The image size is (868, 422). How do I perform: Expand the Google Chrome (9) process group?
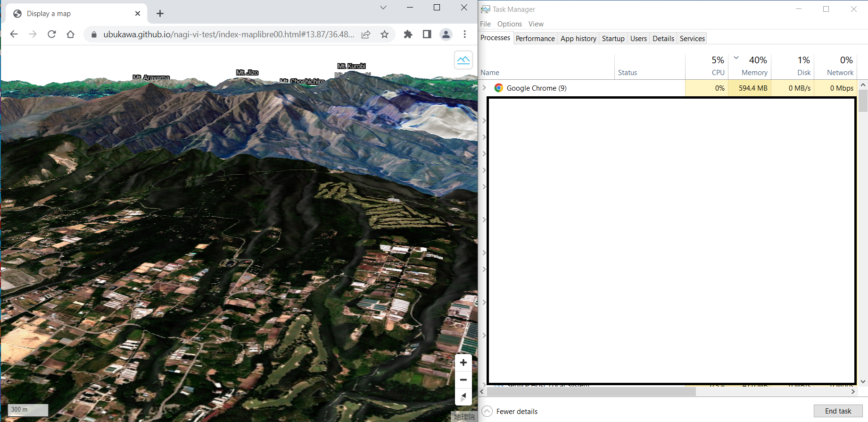point(484,88)
